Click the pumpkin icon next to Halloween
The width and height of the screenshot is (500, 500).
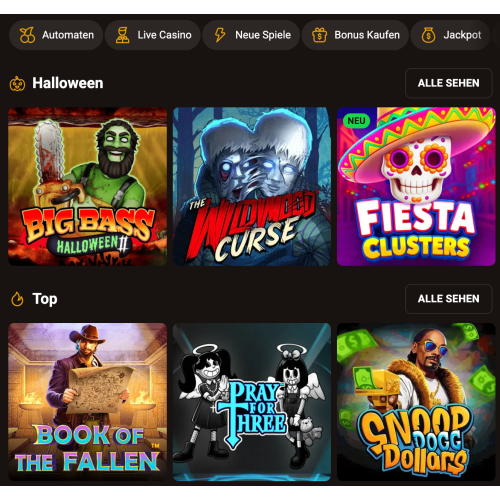(x=17, y=84)
